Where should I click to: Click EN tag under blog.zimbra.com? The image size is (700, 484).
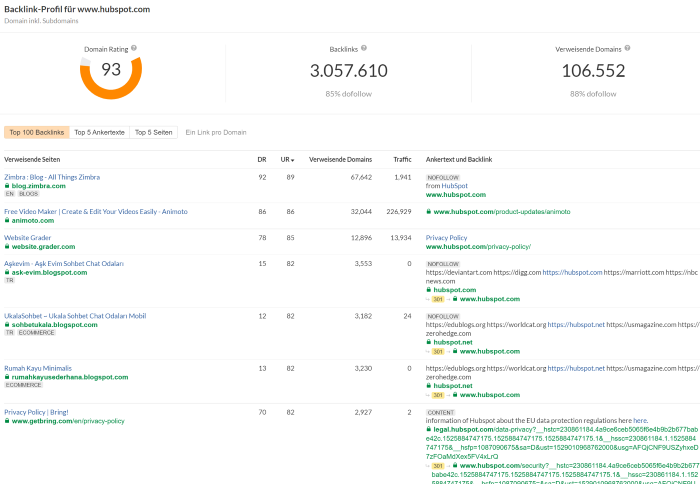click(9, 194)
